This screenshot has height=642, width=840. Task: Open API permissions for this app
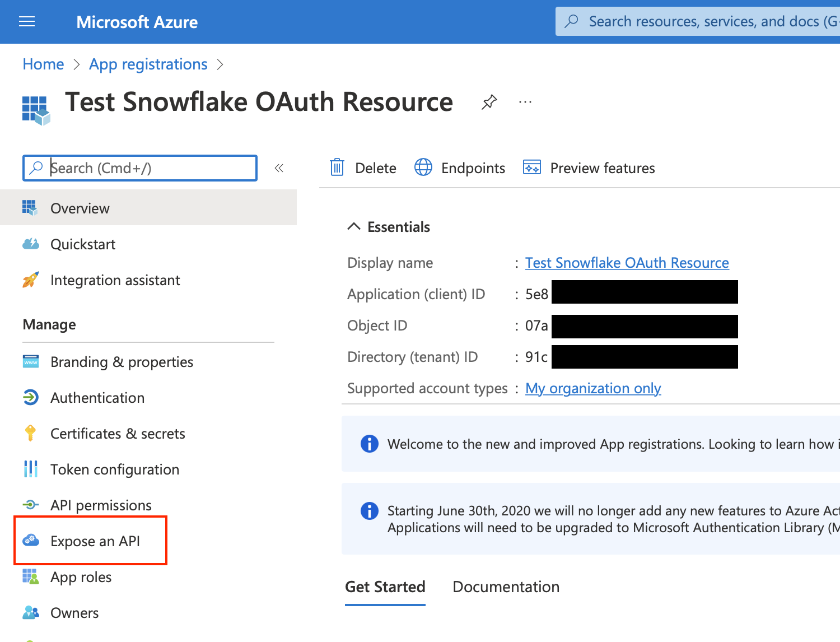click(x=101, y=505)
